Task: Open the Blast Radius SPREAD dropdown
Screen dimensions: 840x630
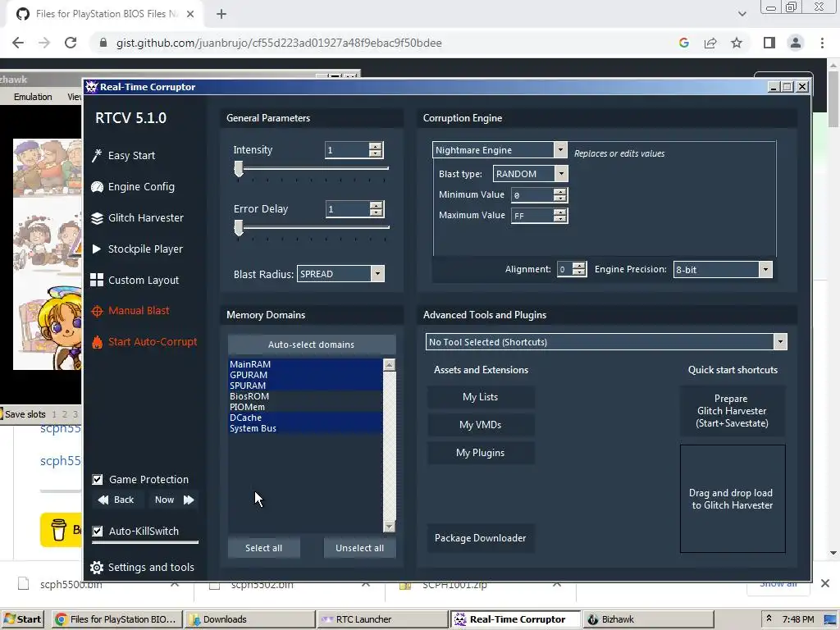Action: pyautogui.click(x=377, y=274)
